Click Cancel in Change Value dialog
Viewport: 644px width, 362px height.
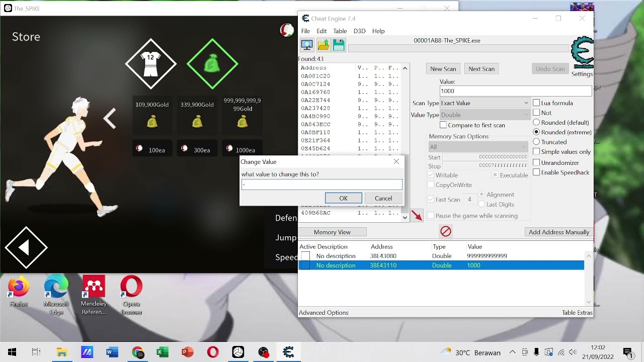coord(383,198)
